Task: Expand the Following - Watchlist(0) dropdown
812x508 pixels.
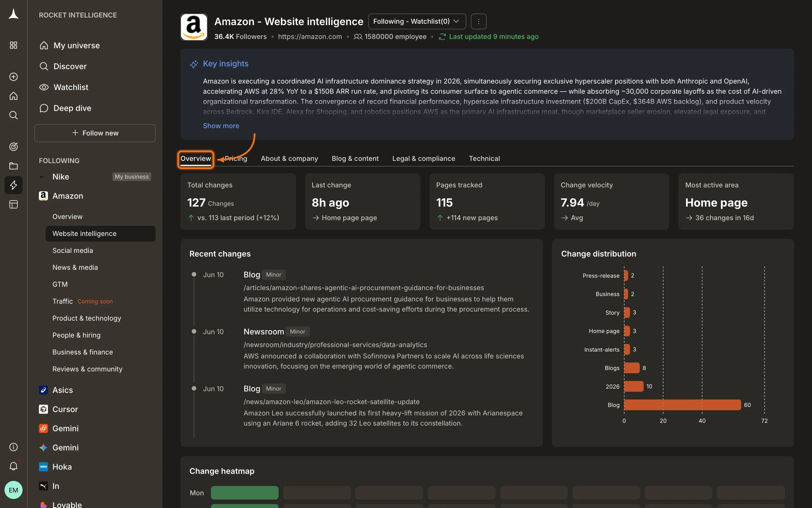Action: point(417,21)
